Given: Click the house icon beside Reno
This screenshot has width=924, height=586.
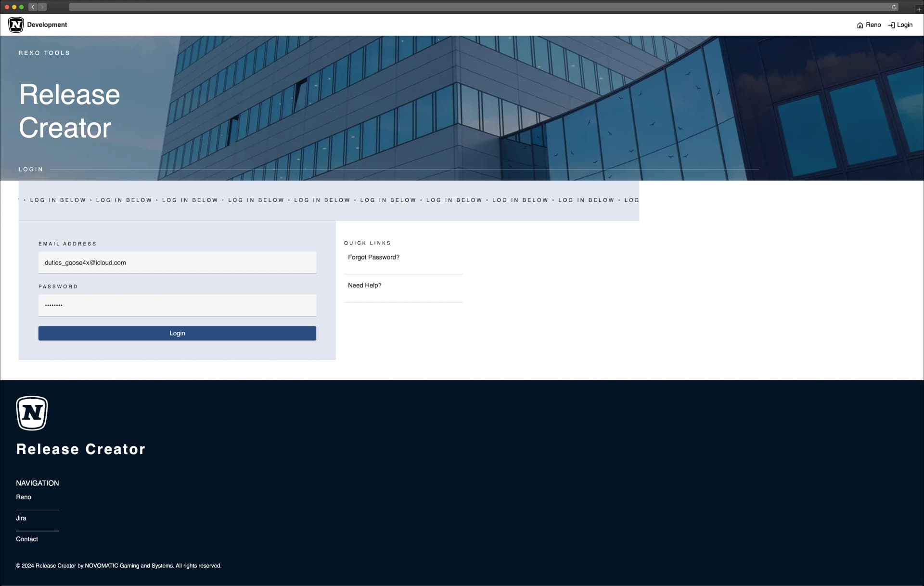Looking at the screenshot, I should click(x=860, y=26).
